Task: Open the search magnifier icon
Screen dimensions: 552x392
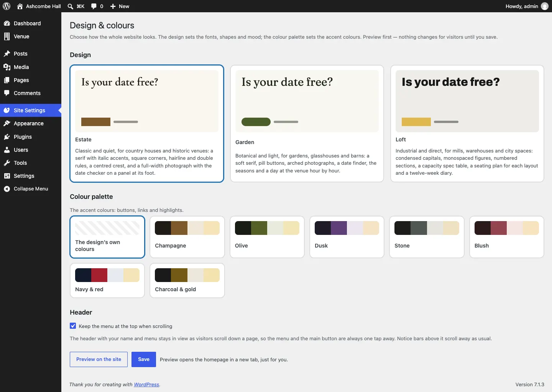Action: click(x=70, y=6)
